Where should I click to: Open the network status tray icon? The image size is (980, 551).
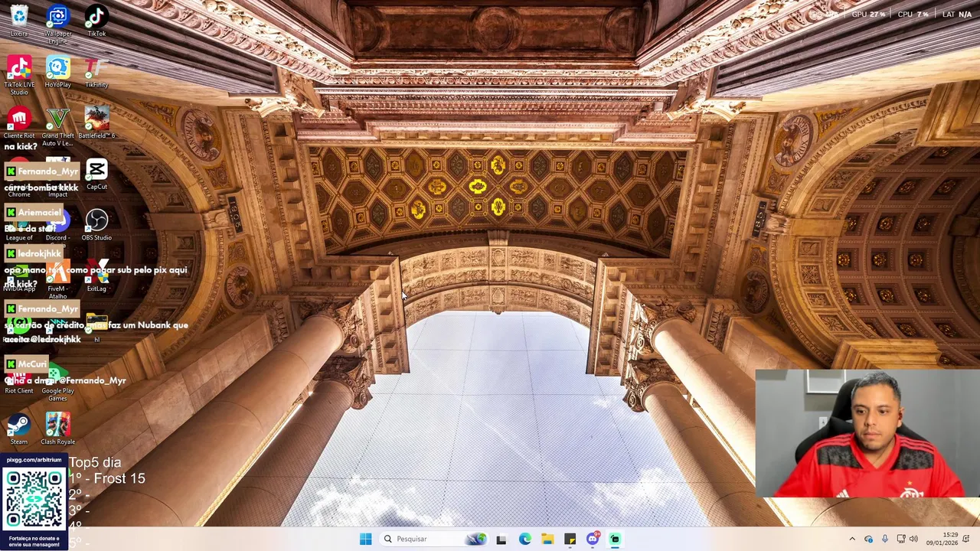coord(901,539)
